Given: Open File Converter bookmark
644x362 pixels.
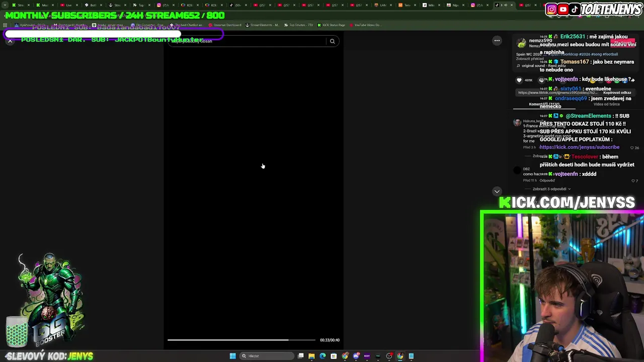Looking at the screenshot, I should 147,25.
